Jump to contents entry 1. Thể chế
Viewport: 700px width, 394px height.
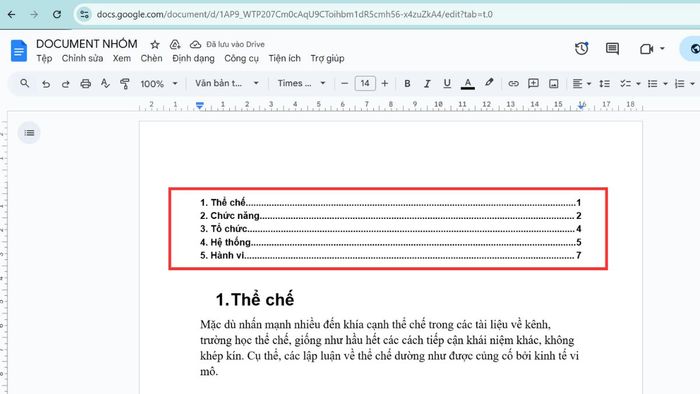click(390, 203)
